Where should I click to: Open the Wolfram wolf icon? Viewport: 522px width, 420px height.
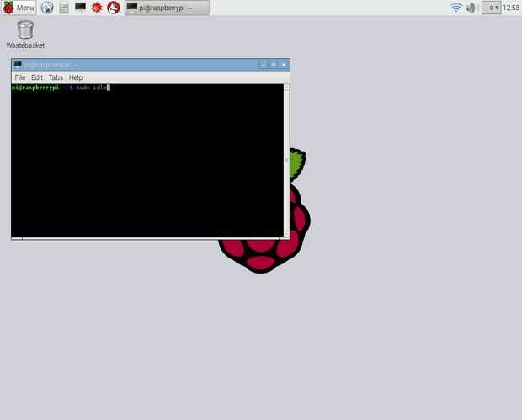pyautogui.click(x=114, y=8)
